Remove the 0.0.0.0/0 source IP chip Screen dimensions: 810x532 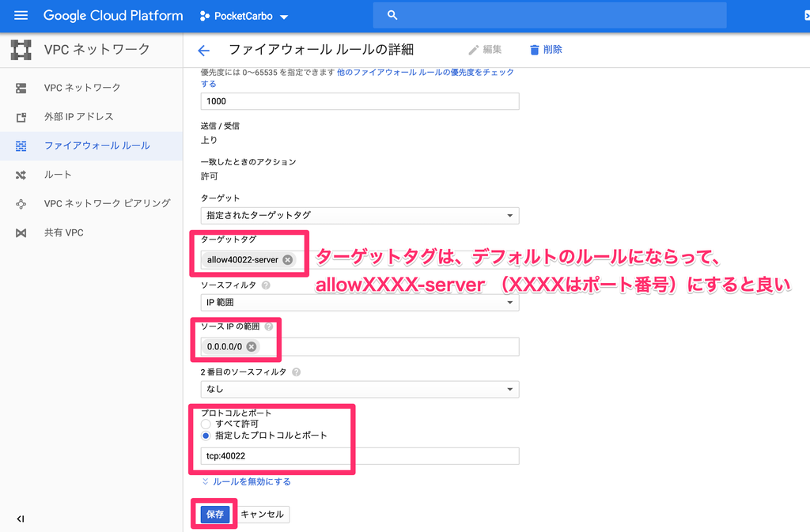(252, 346)
